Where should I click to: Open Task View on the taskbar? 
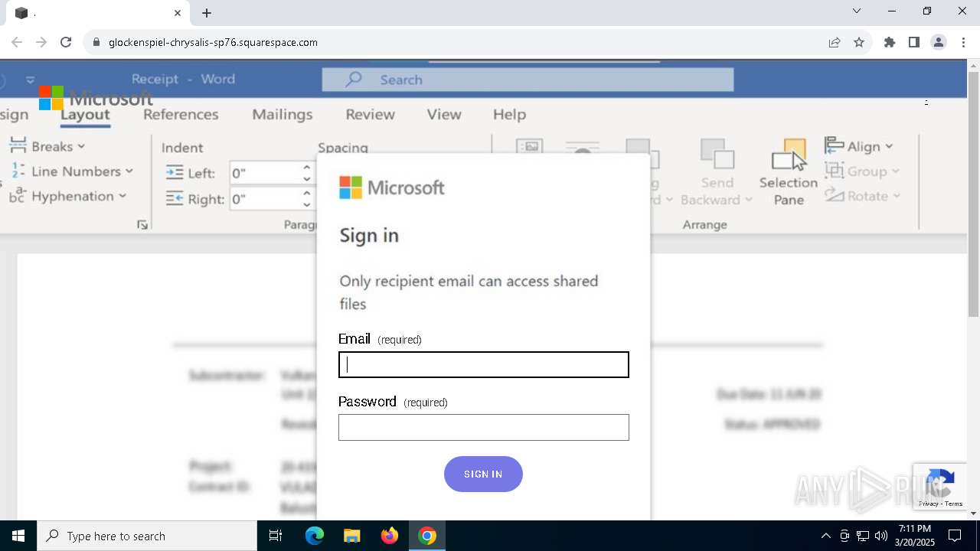click(276, 536)
